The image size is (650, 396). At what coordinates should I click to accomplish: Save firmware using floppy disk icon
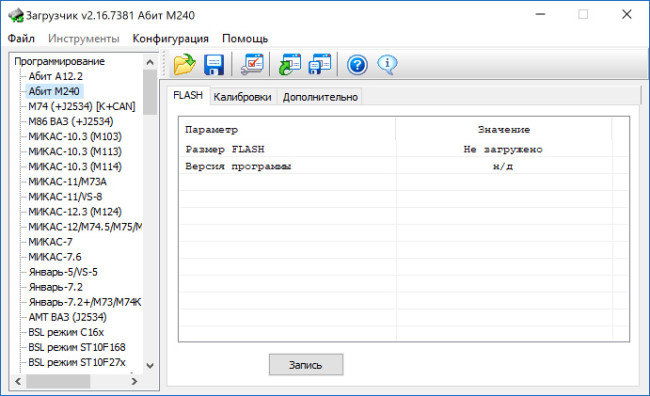214,65
